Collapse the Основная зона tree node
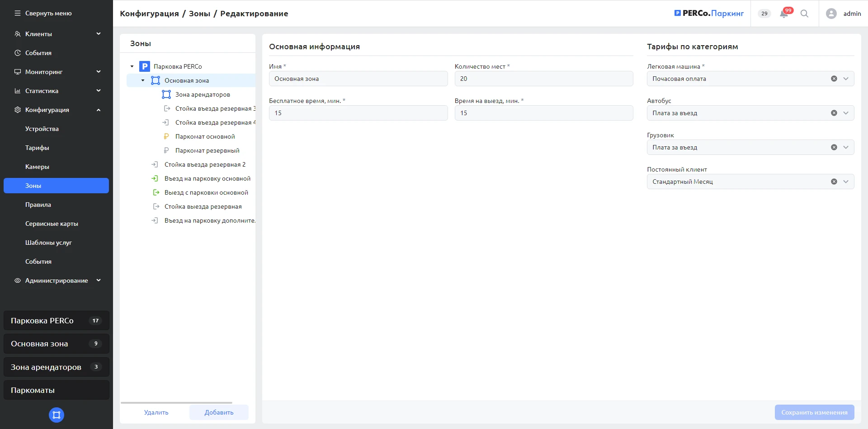This screenshot has width=868, height=429. tap(143, 80)
